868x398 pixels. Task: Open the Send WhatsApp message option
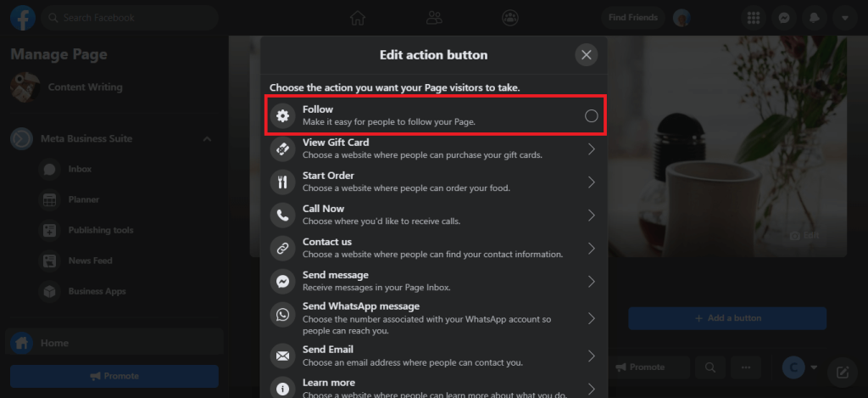[x=433, y=318]
